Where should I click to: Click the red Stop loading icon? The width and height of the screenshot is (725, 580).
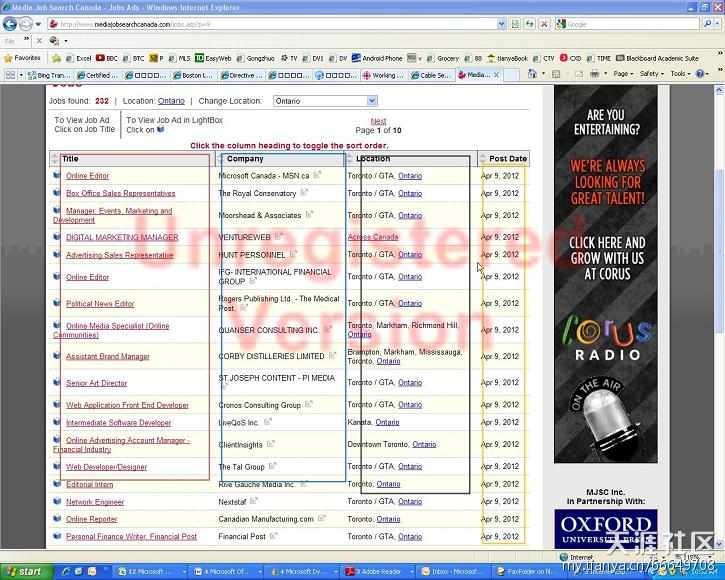pos(545,24)
